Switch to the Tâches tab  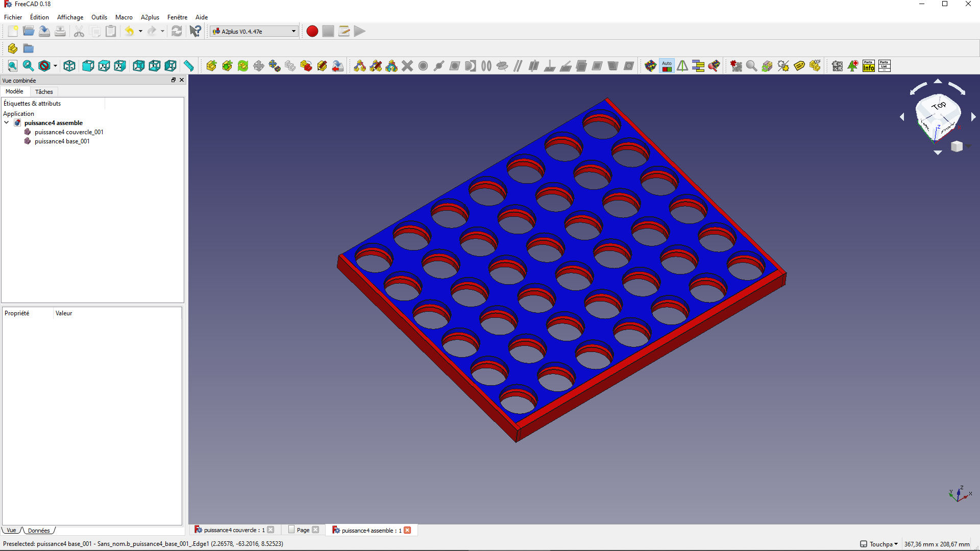click(x=44, y=92)
